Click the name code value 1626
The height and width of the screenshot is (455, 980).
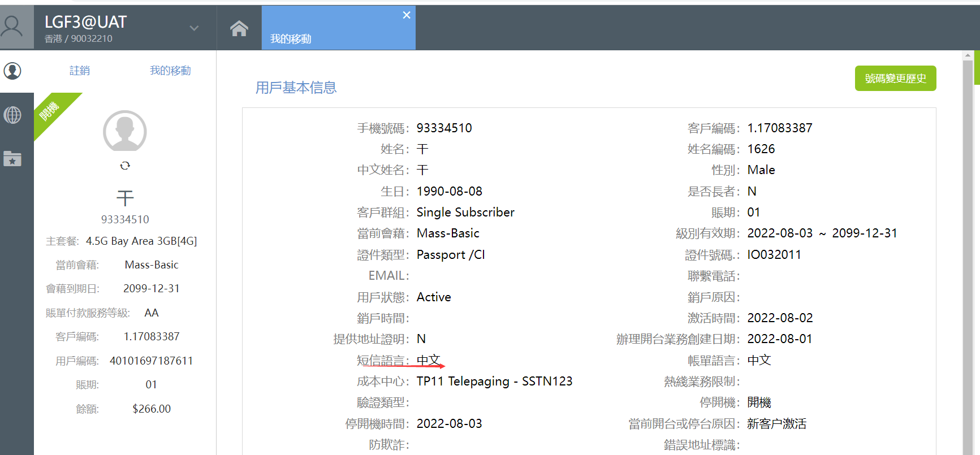[761, 149]
